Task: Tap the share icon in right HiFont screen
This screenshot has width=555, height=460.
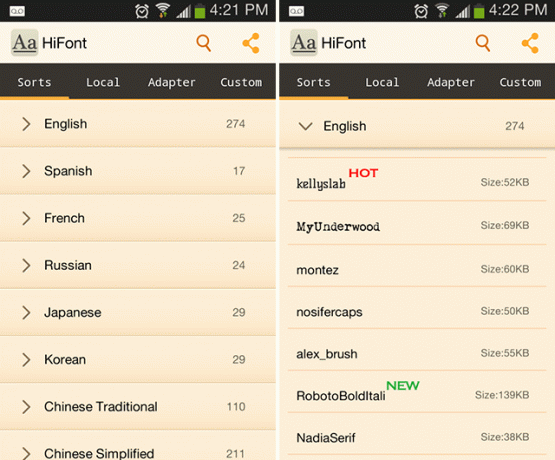Action: pos(530,43)
